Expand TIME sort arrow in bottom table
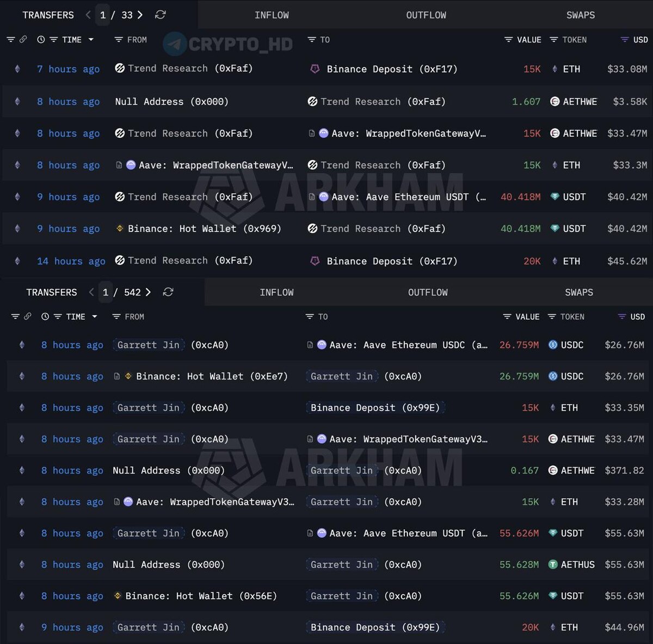This screenshot has width=653, height=644. (95, 317)
